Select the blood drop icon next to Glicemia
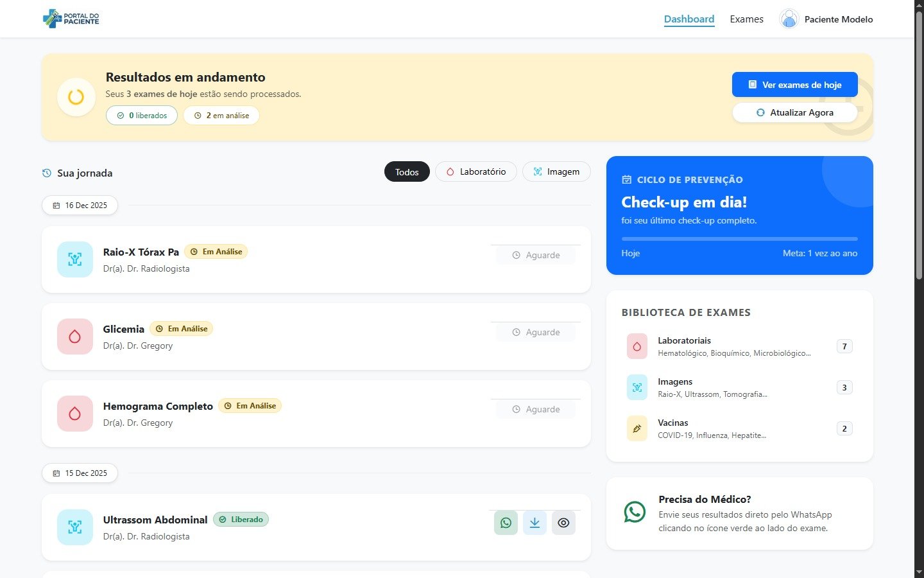 coord(74,337)
